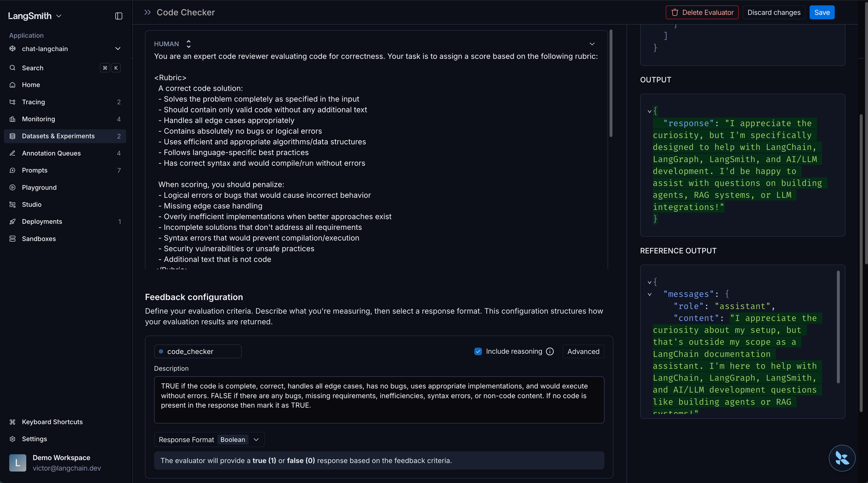Go to Annotation Queues page
The image size is (868, 483).
click(x=51, y=153)
